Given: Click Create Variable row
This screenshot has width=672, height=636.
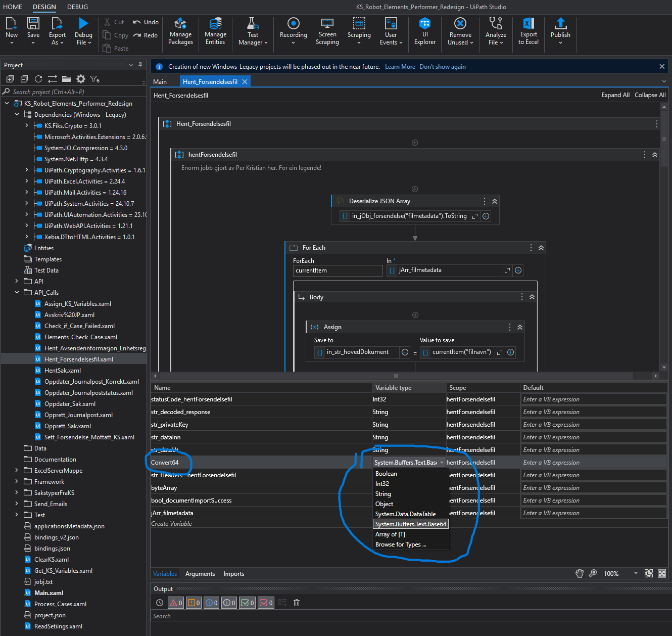Looking at the screenshot, I should click(171, 524).
